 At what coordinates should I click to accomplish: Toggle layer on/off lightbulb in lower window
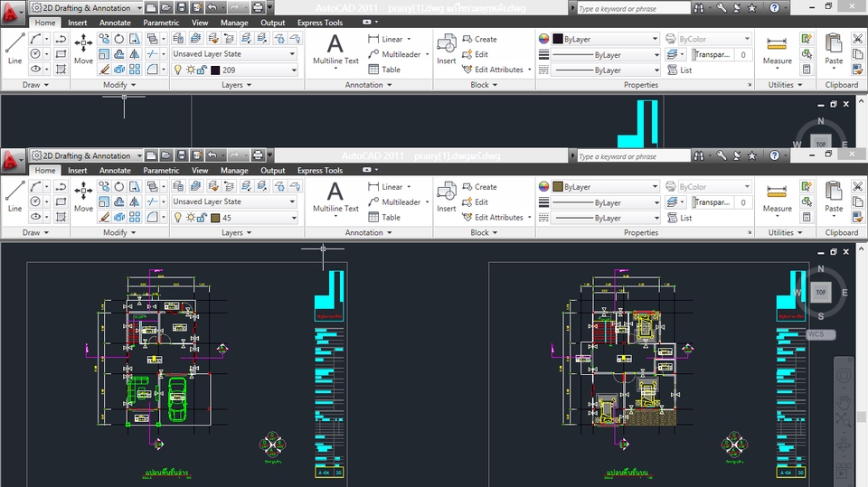pyautogui.click(x=178, y=218)
